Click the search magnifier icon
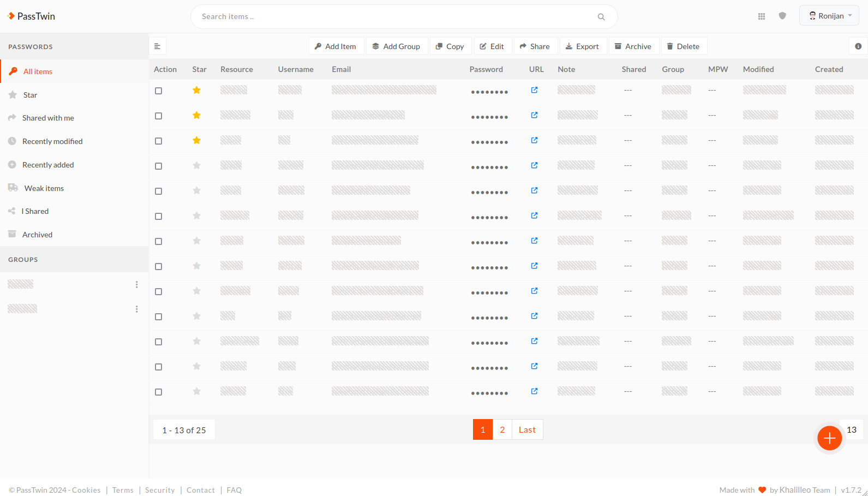The height and width of the screenshot is (496, 868). click(601, 17)
